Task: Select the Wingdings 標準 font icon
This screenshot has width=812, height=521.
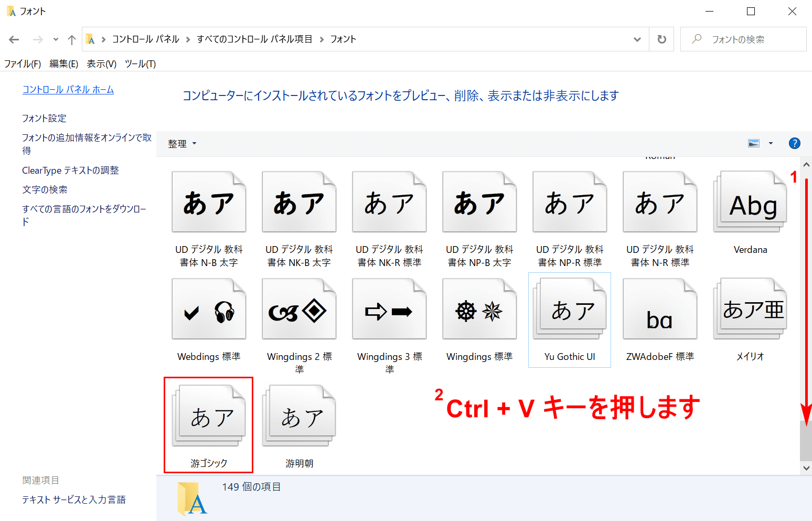Action: coord(479,309)
